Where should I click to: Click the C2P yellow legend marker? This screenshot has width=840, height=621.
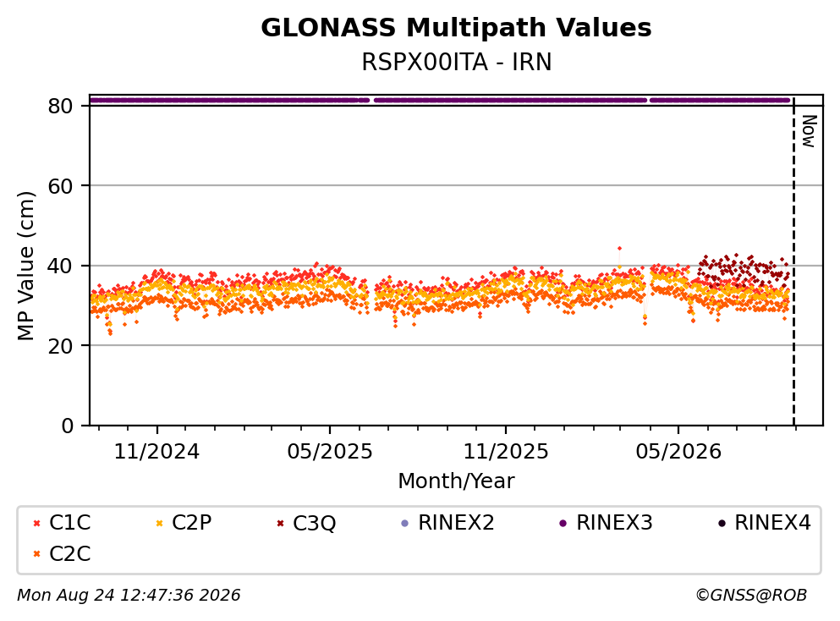point(159,523)
